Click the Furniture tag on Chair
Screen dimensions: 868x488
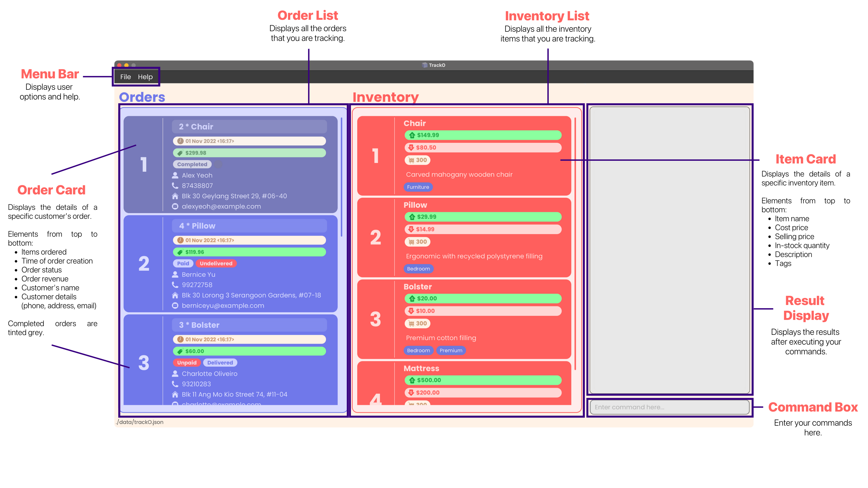(x=418, y=187)
